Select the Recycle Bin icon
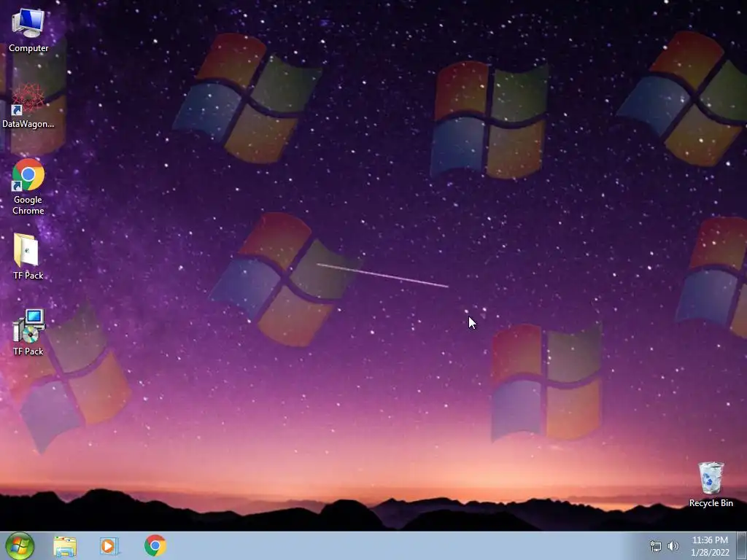Image resolution: width=747 pixels, height=560 pixels. point(711,484)
